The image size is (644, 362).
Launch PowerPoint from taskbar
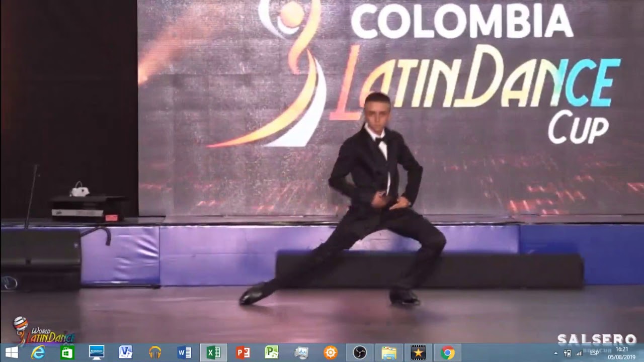243,352
